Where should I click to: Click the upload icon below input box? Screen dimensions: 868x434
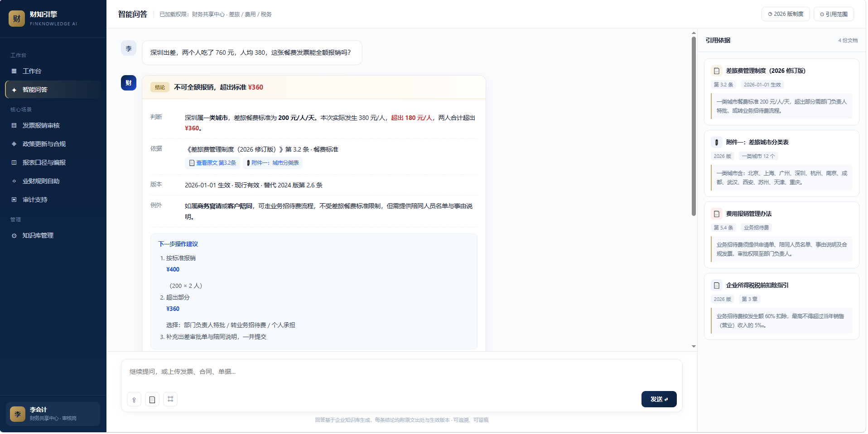click(134, 399)
